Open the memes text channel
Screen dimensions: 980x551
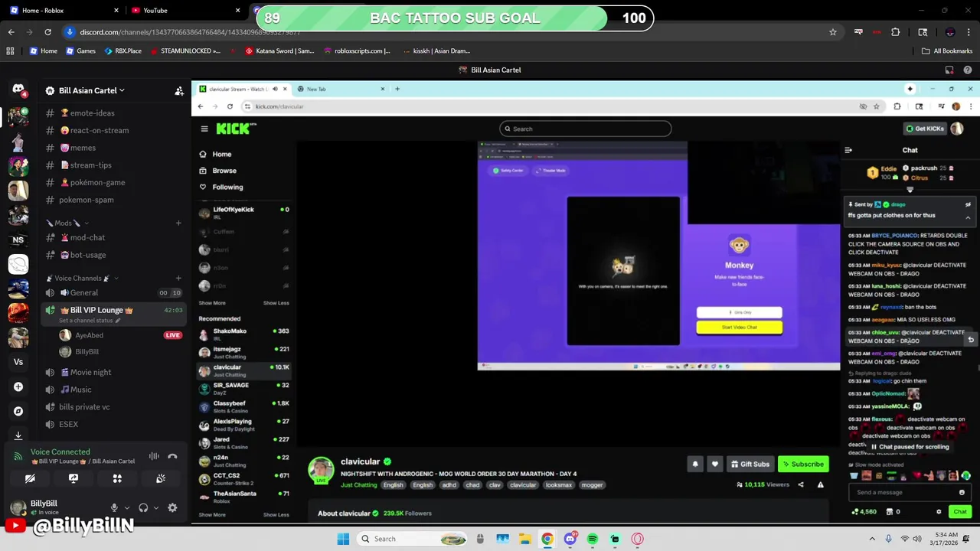(x=113, y=148)
